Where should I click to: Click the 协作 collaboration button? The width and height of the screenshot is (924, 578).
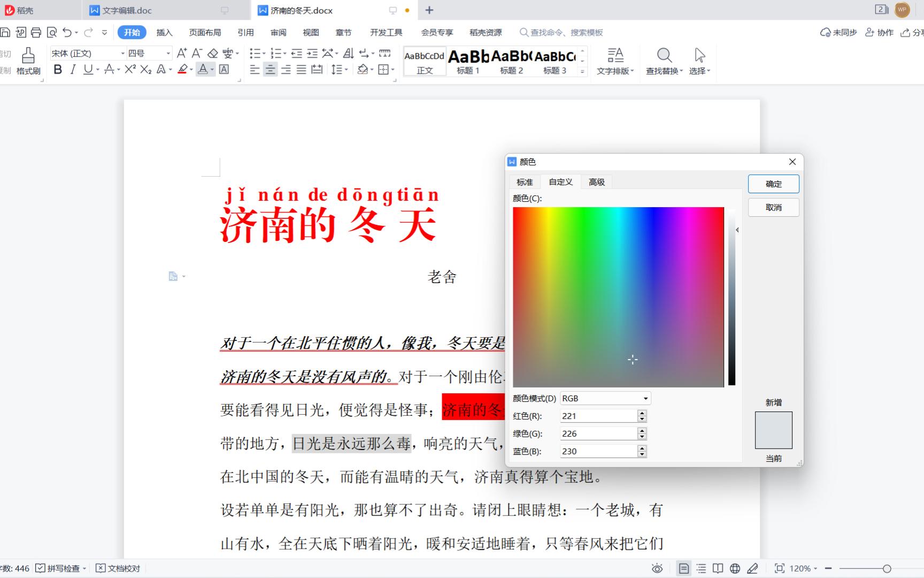pyautogui.click(x=879, y=33)
